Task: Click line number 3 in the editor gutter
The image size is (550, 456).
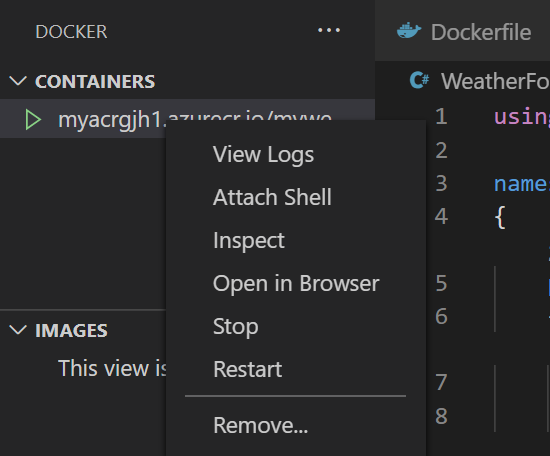Action: coord(441,183)
